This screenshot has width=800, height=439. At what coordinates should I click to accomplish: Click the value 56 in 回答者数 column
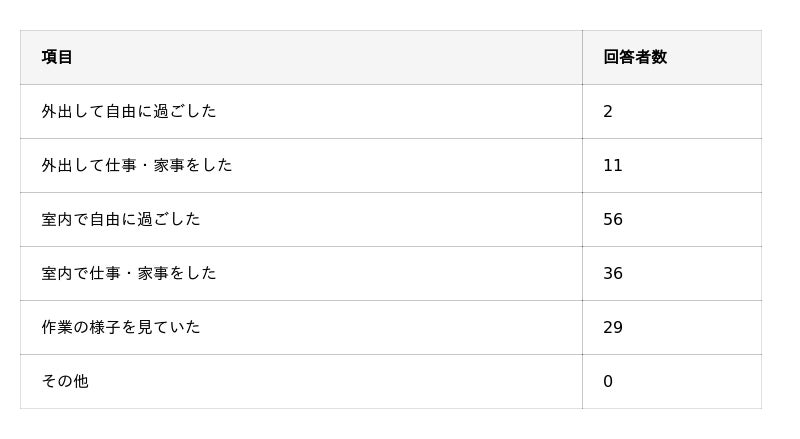613,219
